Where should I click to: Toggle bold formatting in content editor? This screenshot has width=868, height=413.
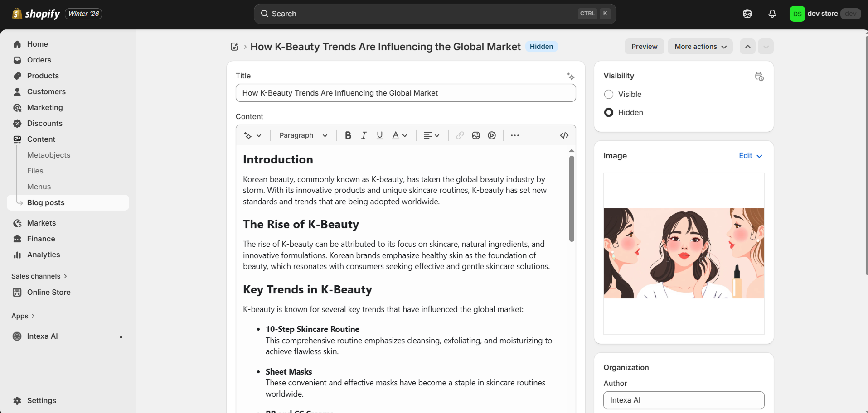348,135
